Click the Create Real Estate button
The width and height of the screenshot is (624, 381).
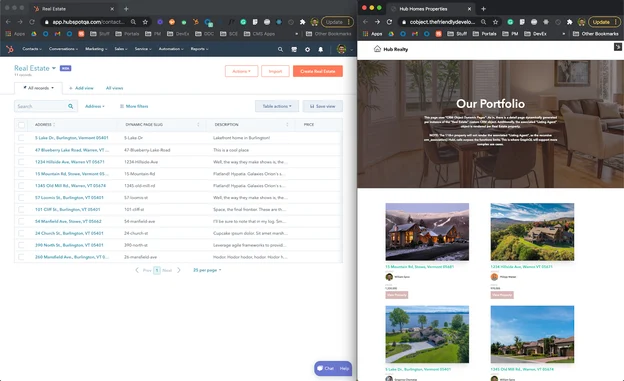pyautogui.click(x=318, y=71)
